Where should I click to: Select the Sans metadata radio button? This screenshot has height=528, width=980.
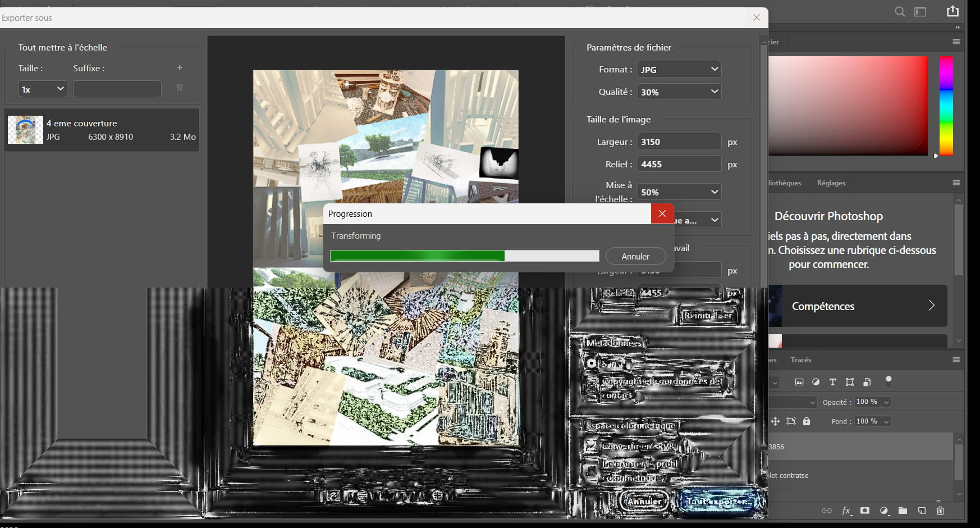click(x=592, y=363)
